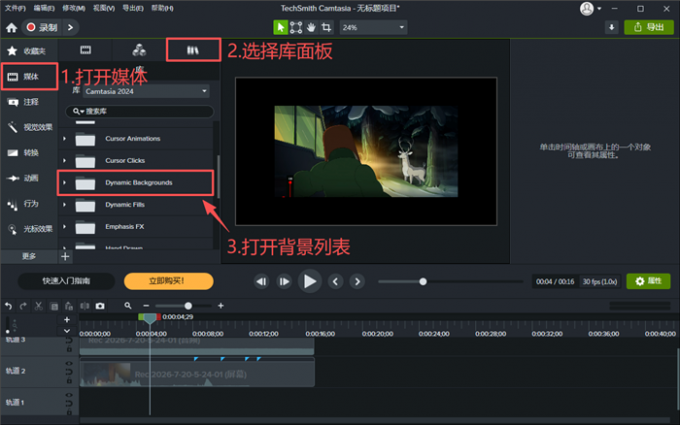Expand the Dynamic Fills folder arrow

(64, 205)
